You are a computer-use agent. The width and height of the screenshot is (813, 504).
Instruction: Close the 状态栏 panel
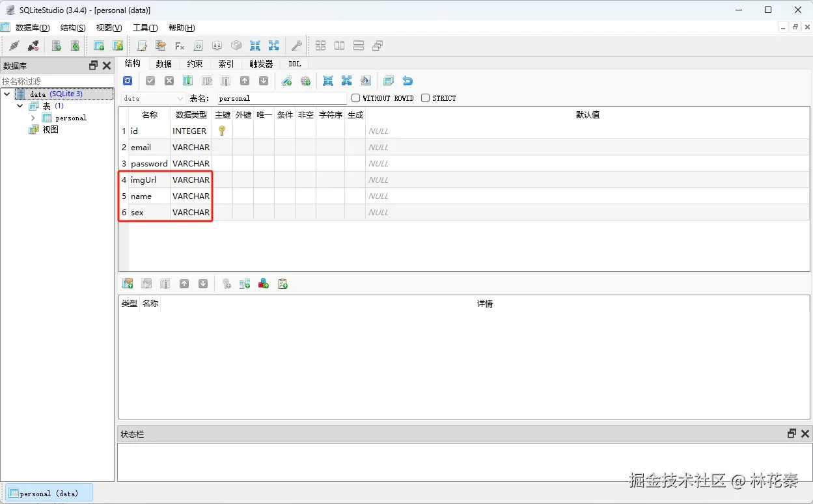click(x=805, y=434)
